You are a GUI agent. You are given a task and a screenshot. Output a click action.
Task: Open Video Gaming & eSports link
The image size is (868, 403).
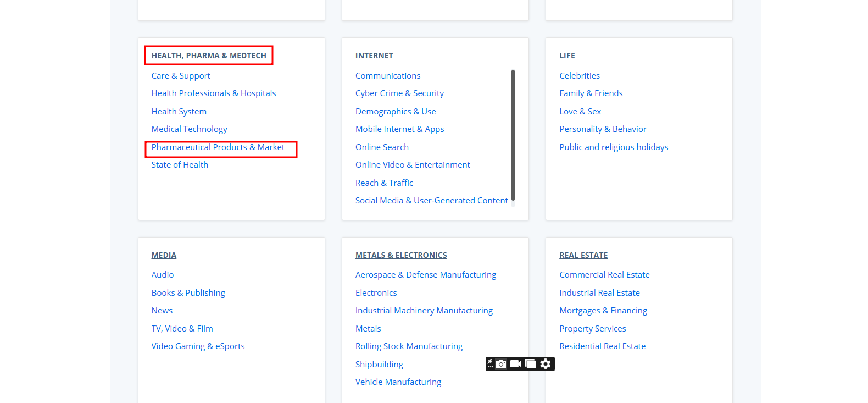[198, 346]
